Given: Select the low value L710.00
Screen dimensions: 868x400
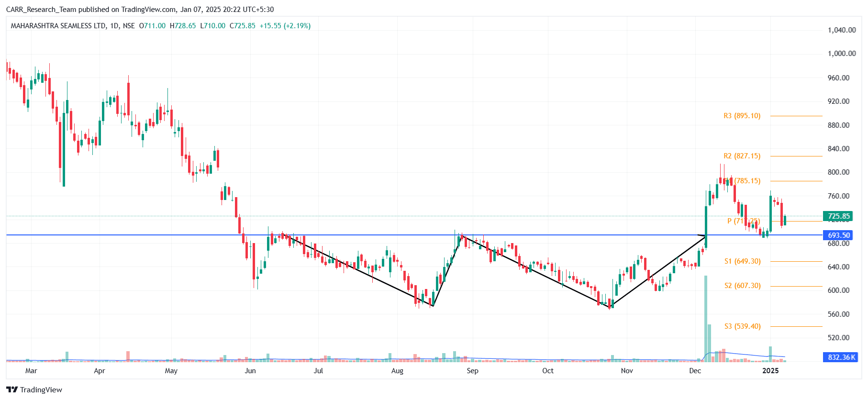Looking at the screenshot, I should pos(212,26).
